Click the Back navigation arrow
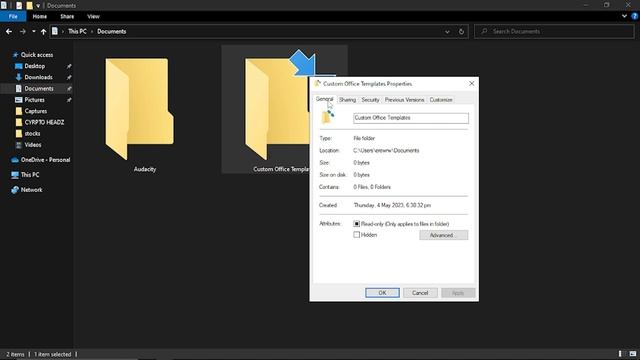Screen dimensions: 640x360 pos(9,31)
